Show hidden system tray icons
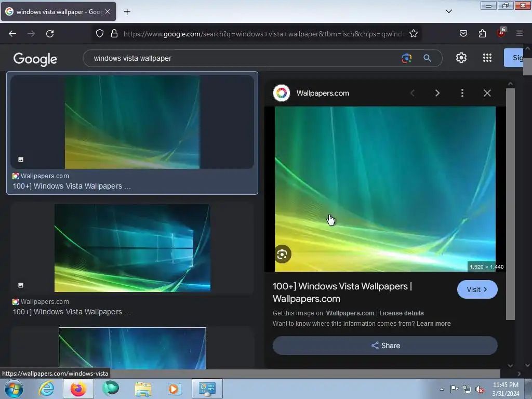 click(x=442, y=389)
